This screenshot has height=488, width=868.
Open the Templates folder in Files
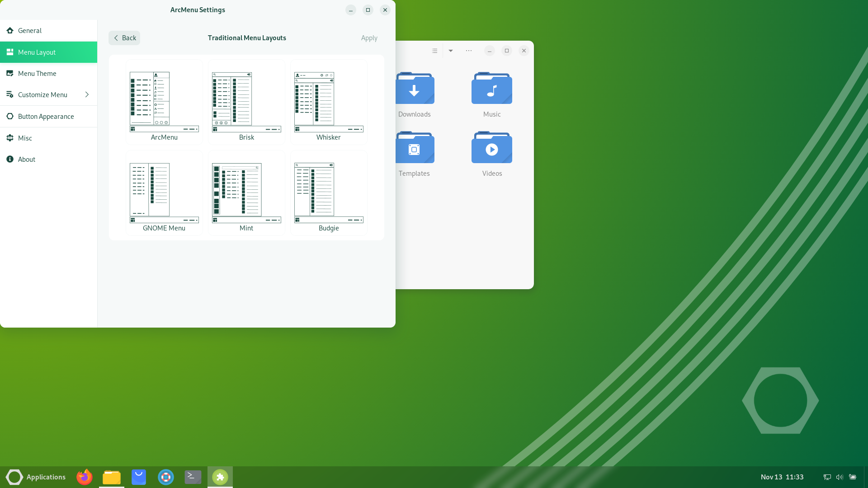[x=415, y=154]
